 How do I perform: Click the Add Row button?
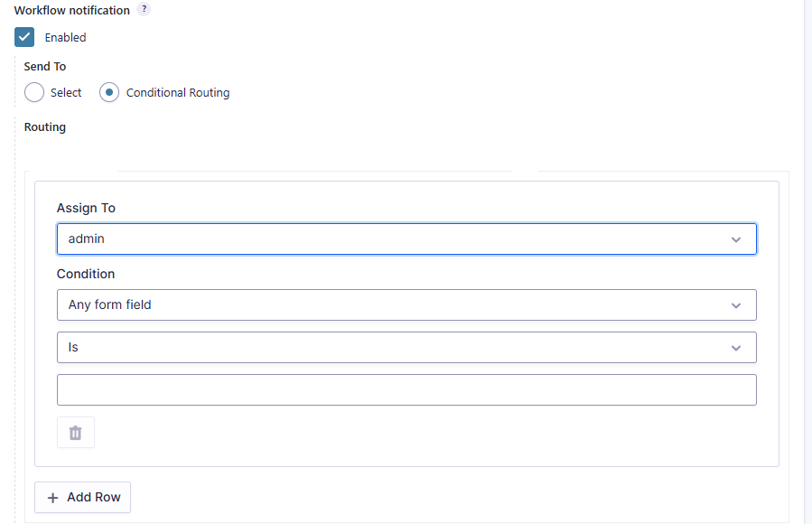click(x=83, y=498)
